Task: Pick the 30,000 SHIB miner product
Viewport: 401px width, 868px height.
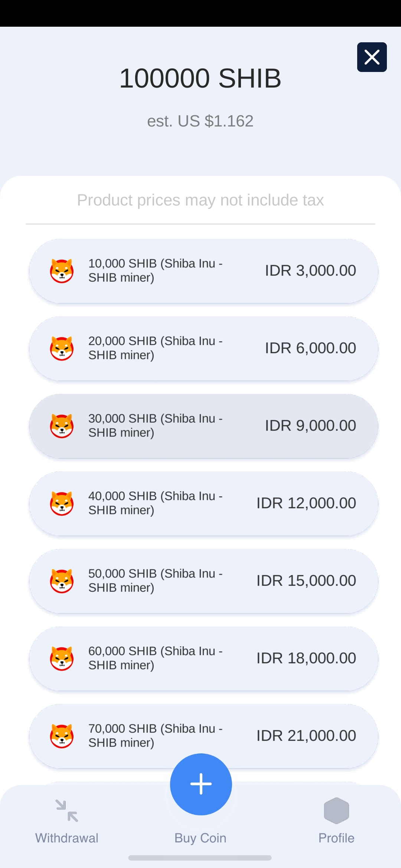Action: click(203, 426)
